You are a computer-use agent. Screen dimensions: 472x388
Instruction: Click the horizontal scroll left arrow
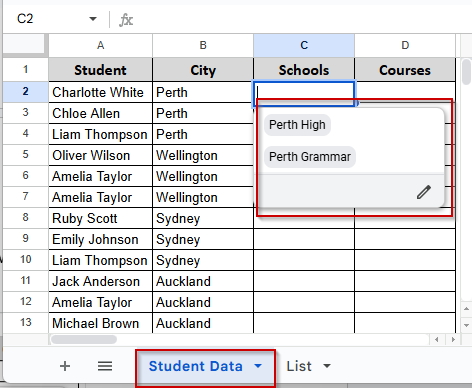coord(436,340)
